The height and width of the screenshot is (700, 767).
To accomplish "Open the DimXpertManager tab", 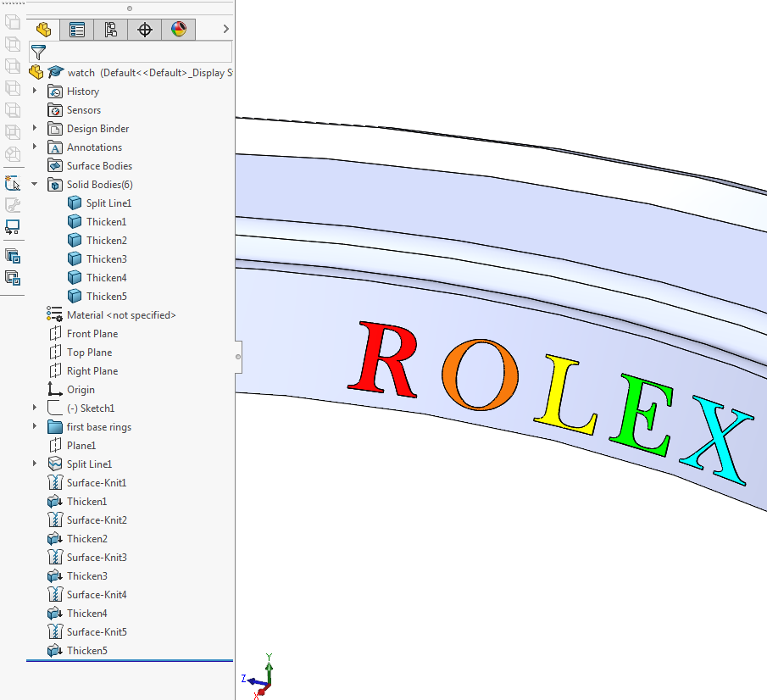I will tap(145, 30).
